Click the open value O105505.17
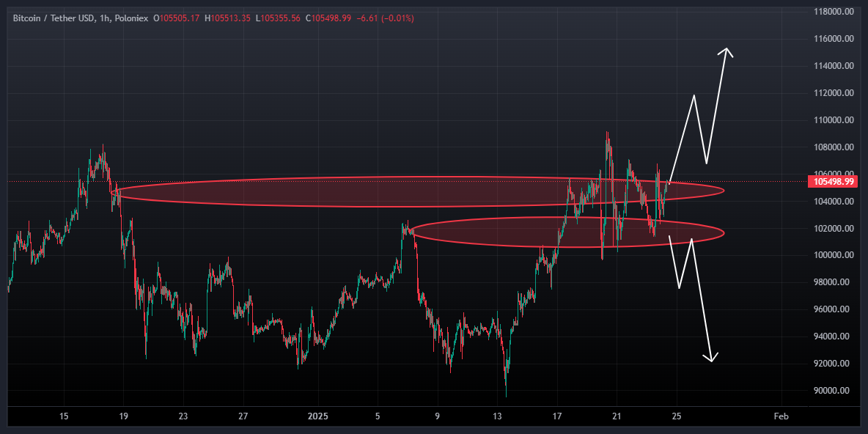This screenshot has height=434, width=868. point(176,18)
